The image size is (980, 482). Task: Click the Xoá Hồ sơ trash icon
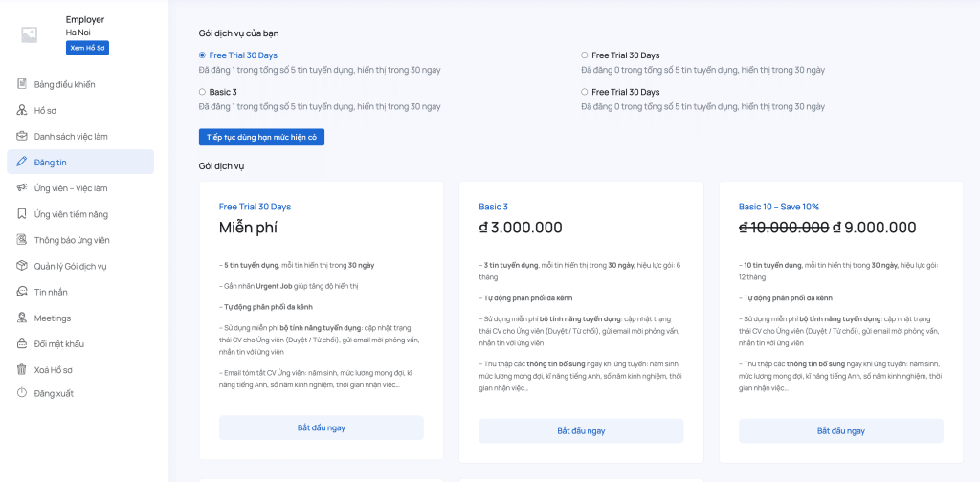tap(22, 369)
